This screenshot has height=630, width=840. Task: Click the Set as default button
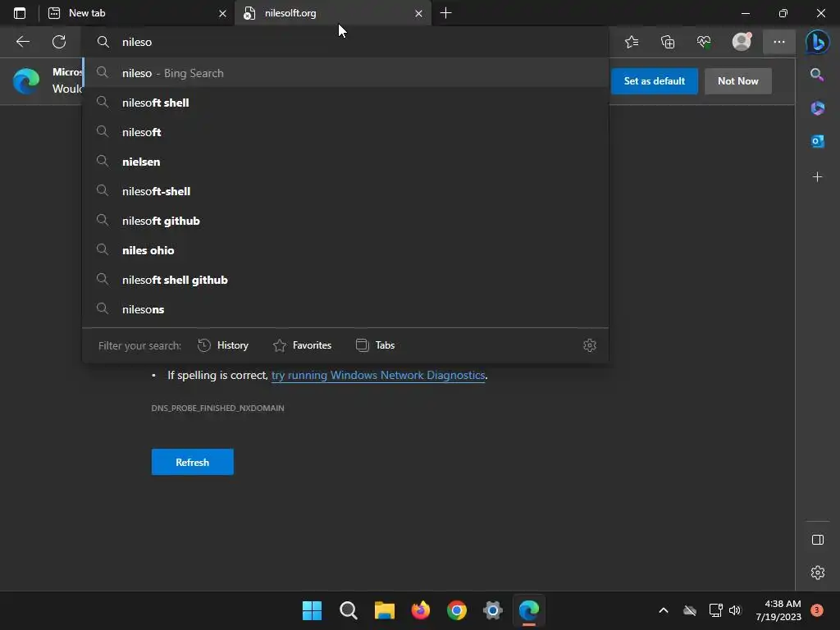point(654,81)
